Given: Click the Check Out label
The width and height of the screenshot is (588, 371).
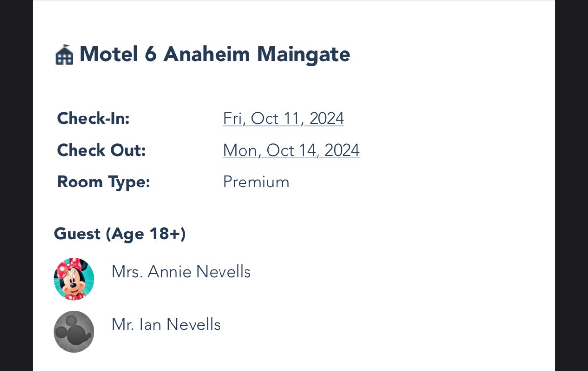Looking at the screenshot, I should [x=101, y=150].
